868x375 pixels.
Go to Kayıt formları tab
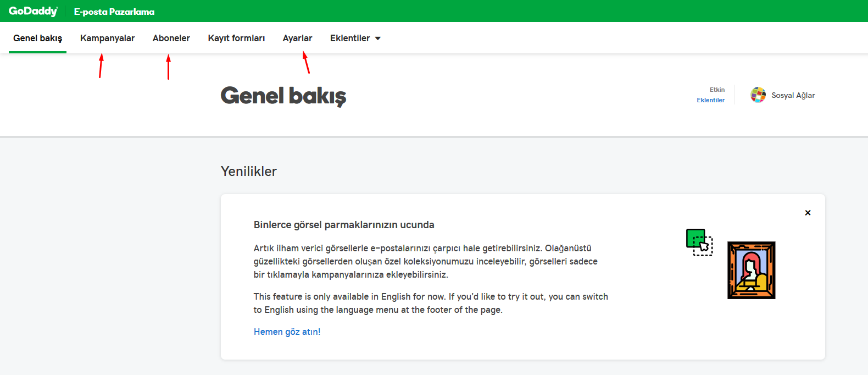[236, 38]
